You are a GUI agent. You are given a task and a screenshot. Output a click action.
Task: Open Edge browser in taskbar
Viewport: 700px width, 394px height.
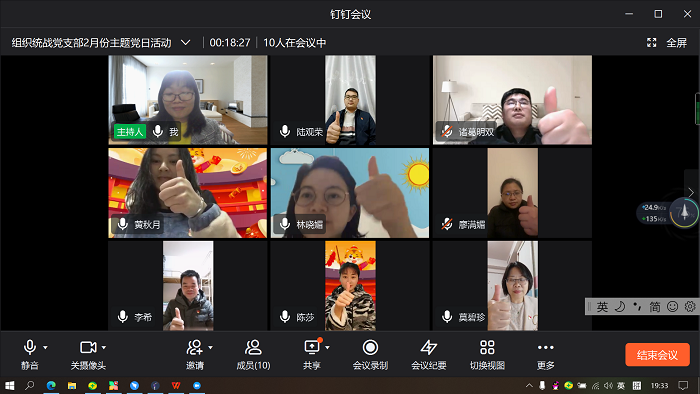pyautogui.click(x=51, y=385)
